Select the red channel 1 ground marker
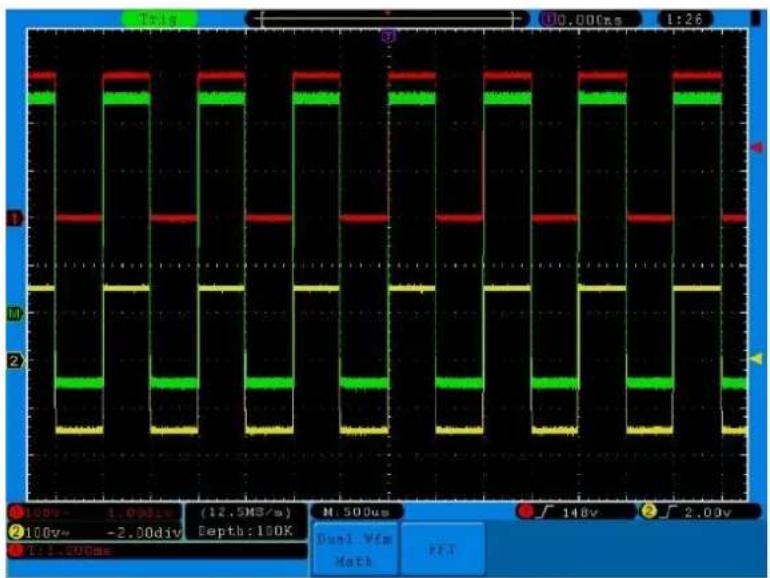 pyautogui.click(x=15, y=219)
